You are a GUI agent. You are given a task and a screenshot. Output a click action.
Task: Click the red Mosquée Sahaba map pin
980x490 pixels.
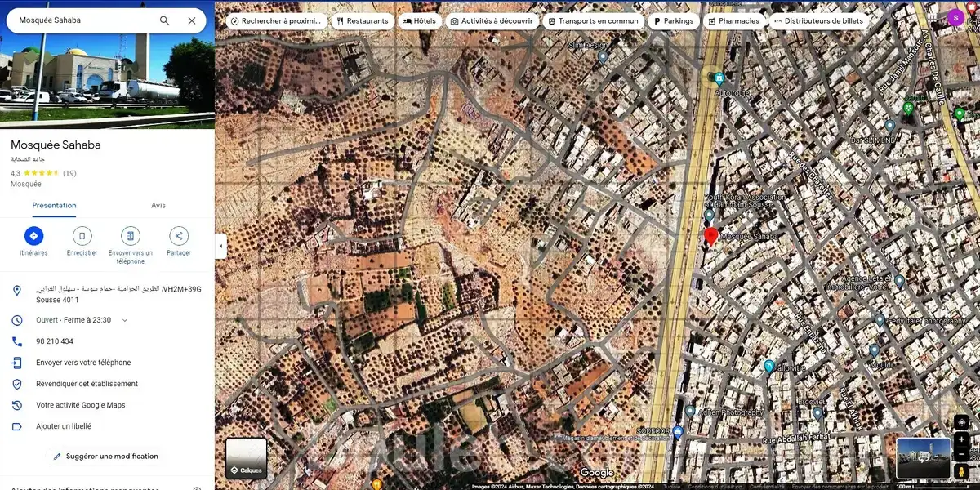coord(710,236)
